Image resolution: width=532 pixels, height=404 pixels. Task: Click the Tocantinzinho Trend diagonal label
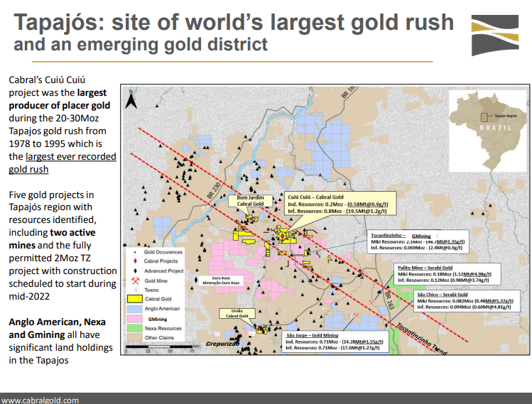coord(422,339)
